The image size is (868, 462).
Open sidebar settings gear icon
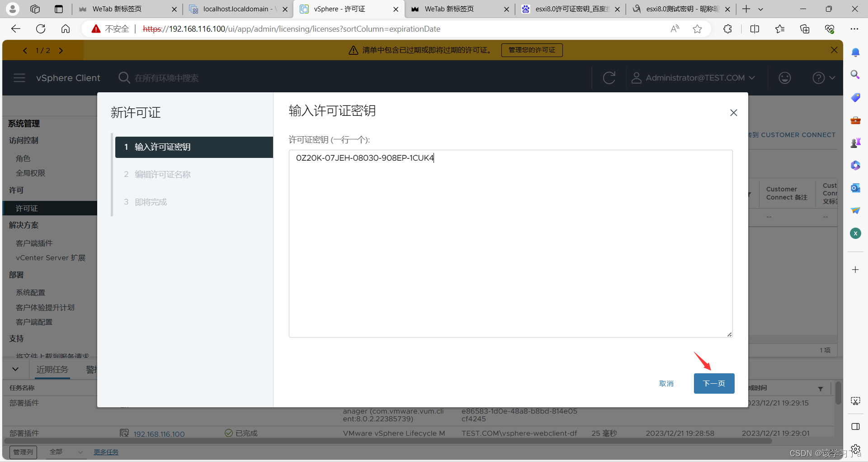(x=855, y=449)
